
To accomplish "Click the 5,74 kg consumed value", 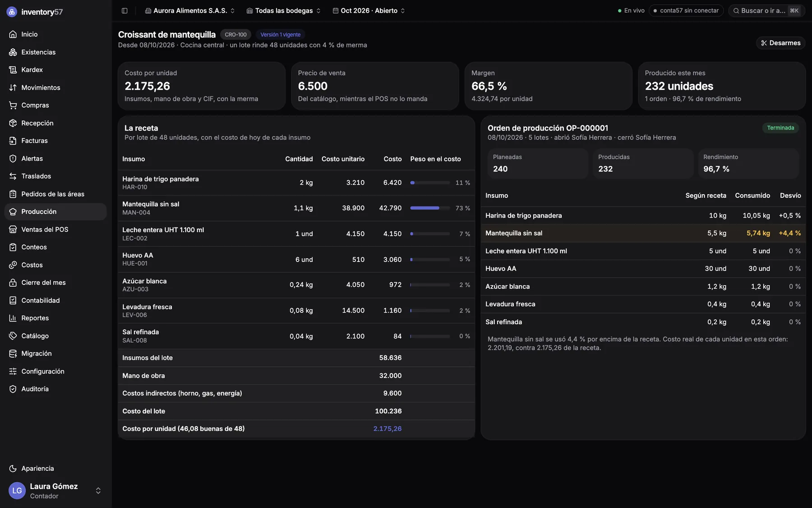I will pyautogui.click(x=758, y=233).
